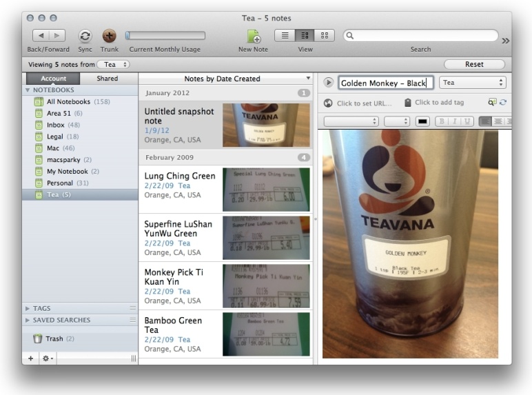Click to set URL for the note
532x395 pixels.
[x=364, y=103]
